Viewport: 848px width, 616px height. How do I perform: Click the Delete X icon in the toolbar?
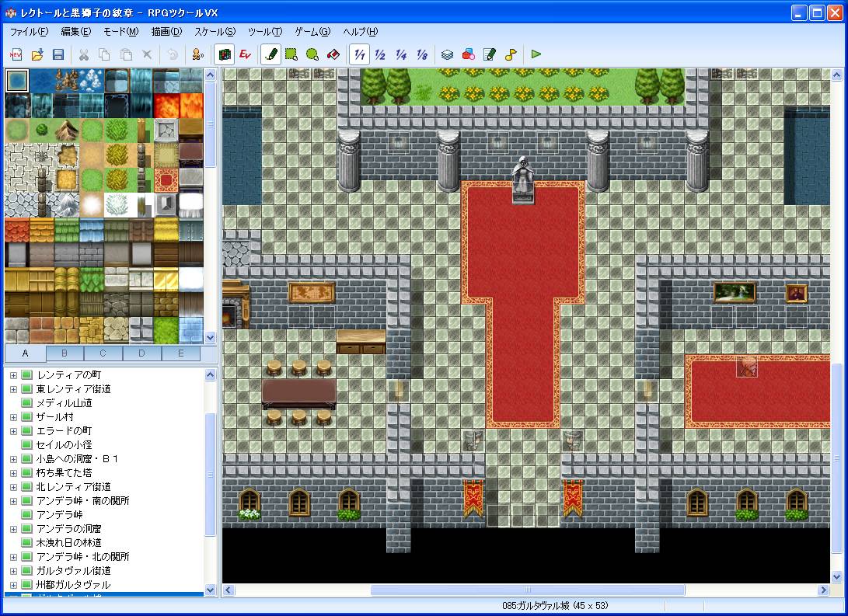coord(147,54)
